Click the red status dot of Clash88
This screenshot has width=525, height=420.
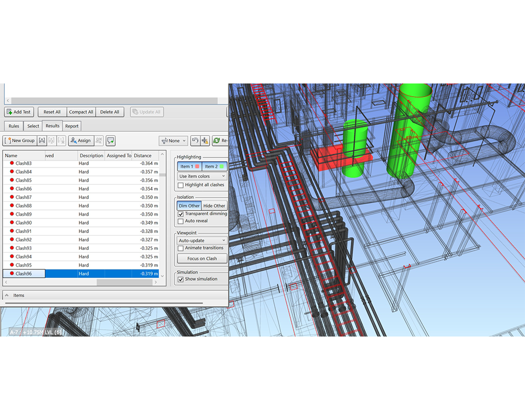pos(12,205)
